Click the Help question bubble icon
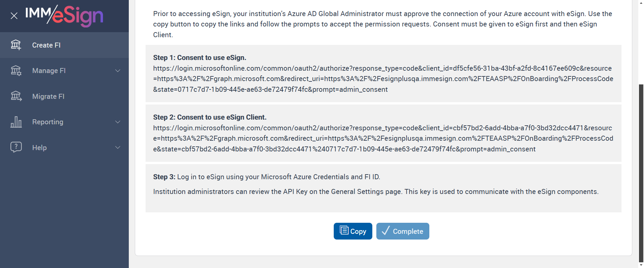This screenshot has width=644, height=268. pos(16,147)
